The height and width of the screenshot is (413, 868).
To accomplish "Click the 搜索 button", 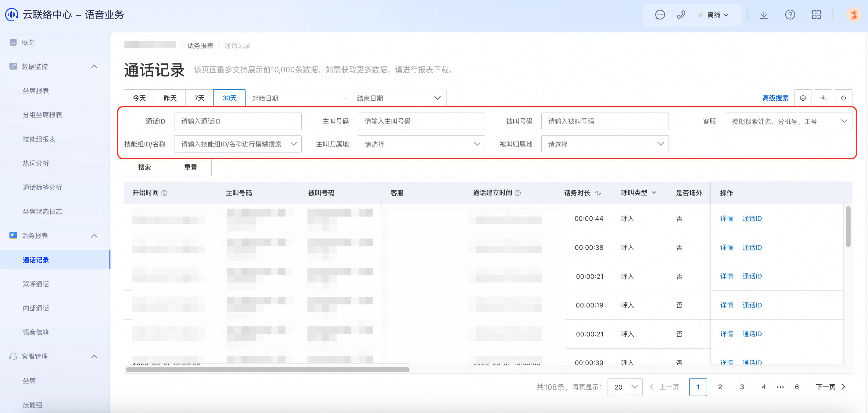I will (145, 167).
